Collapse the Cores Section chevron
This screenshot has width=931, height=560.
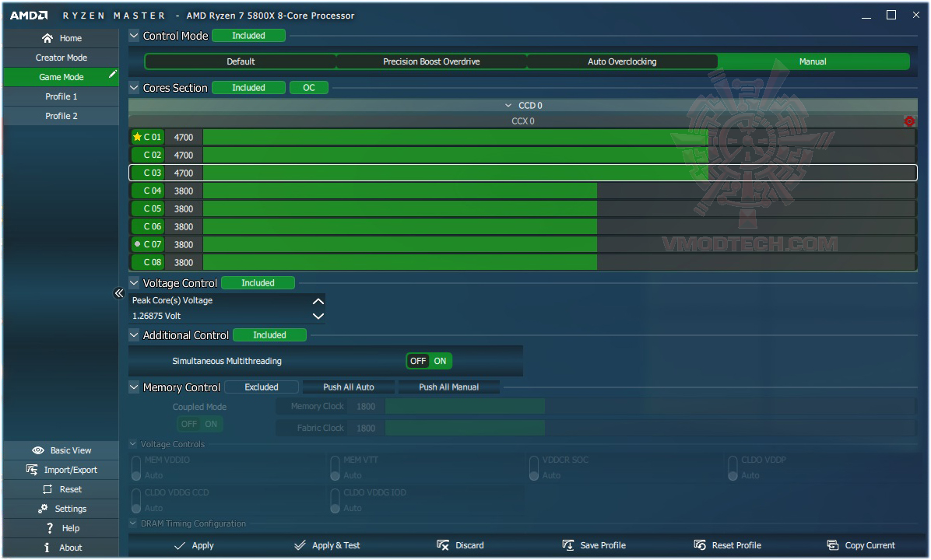pos(134,88)
